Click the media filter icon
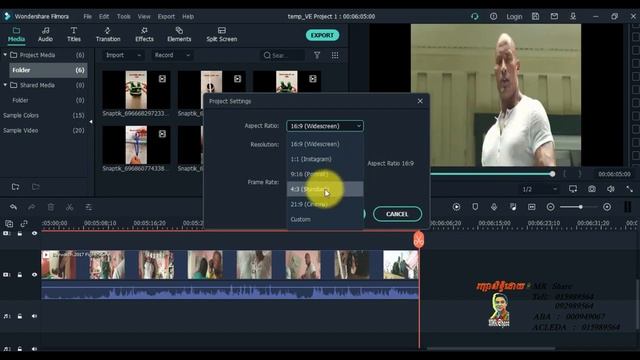 point(317,55)
